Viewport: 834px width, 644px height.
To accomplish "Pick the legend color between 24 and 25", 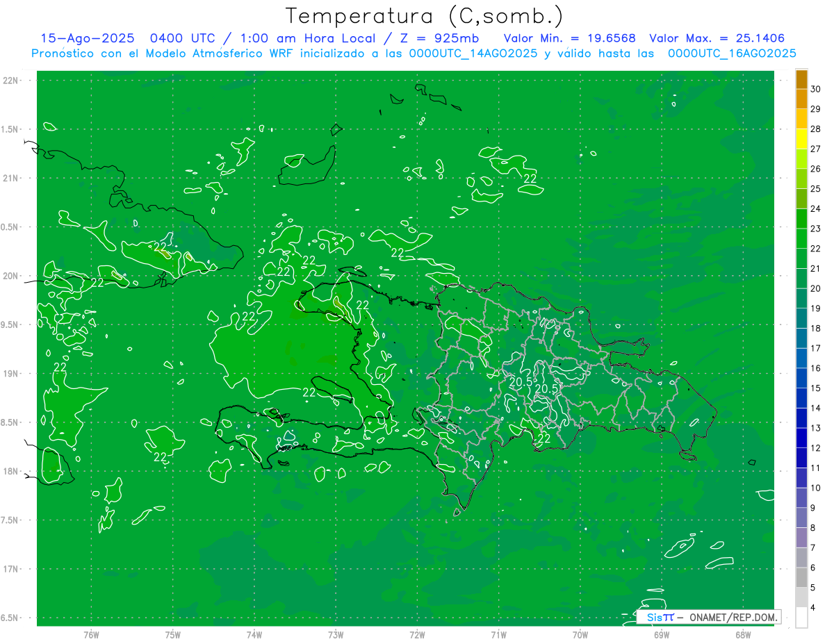I will click(x=801, y=198).
